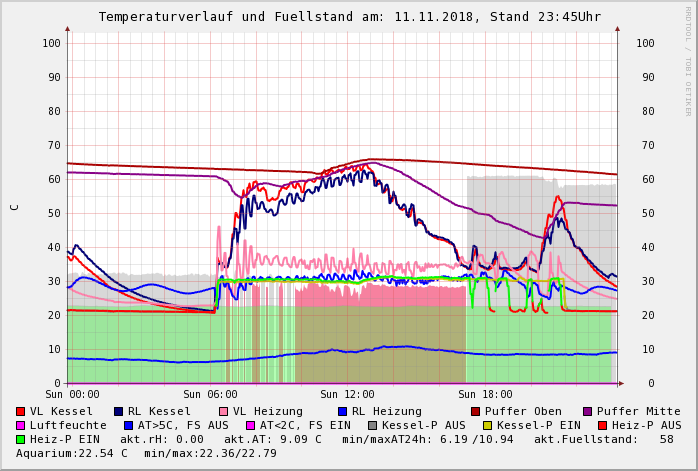
Task: Click the Sun 18:00 time axis label
Action: point(485,394)
